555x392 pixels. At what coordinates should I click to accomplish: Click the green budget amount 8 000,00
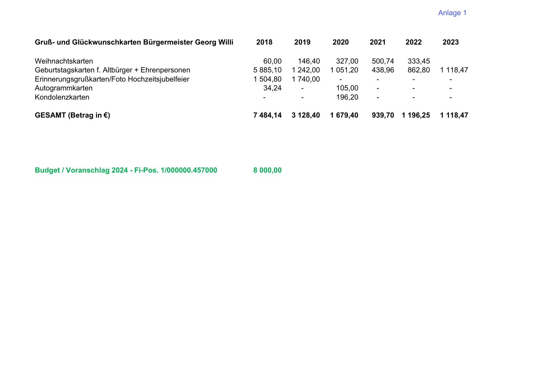268,170
